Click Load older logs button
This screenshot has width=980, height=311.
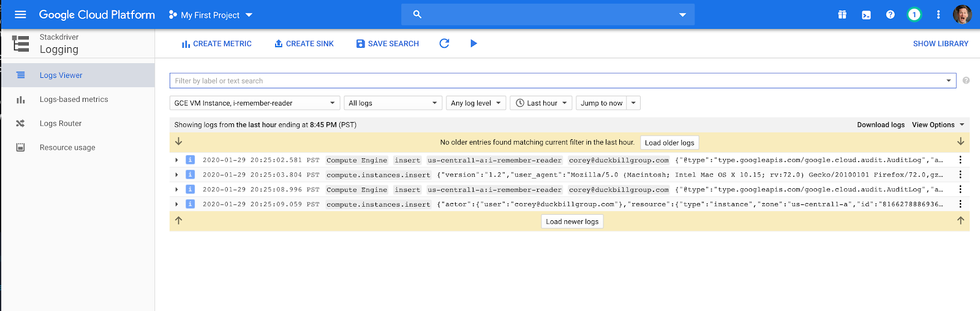point(669,142)
